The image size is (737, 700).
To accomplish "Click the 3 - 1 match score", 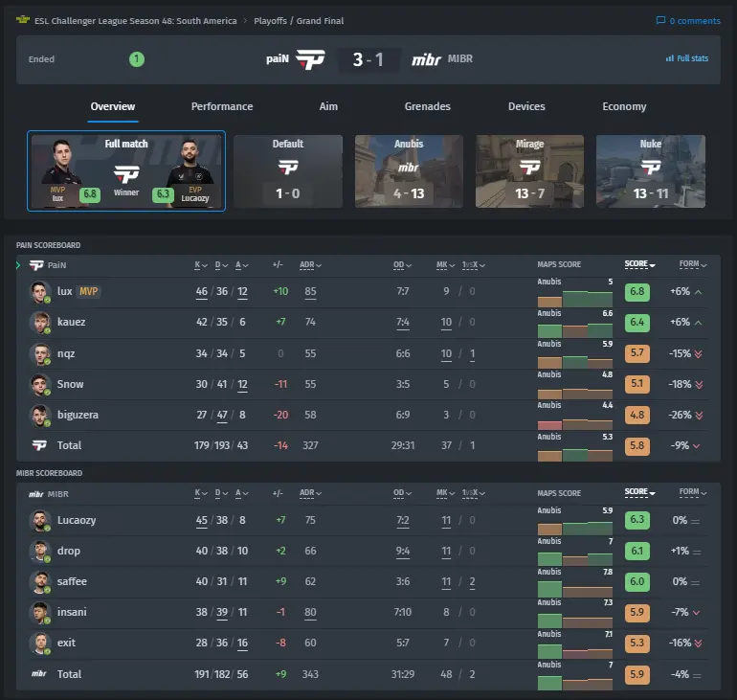I will click(368, 59).
